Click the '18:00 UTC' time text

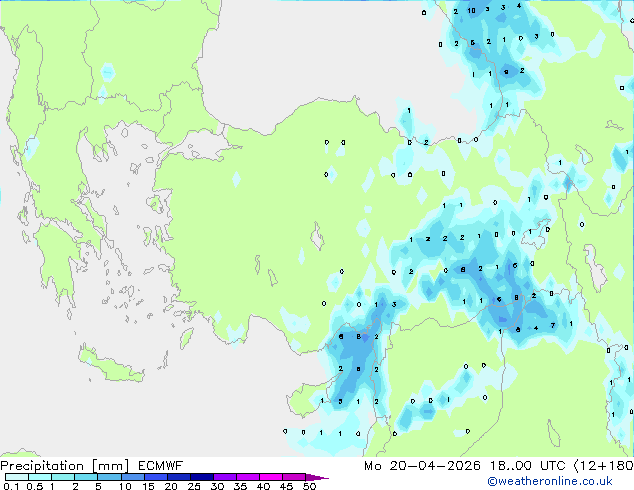click(x=527, y=466)
